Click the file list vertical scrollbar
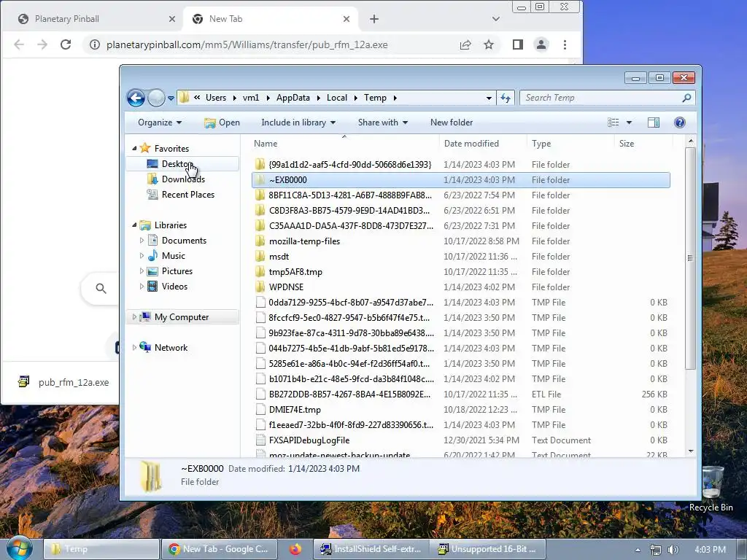Screen dimensions: 747x560 (x=690, y=257)
